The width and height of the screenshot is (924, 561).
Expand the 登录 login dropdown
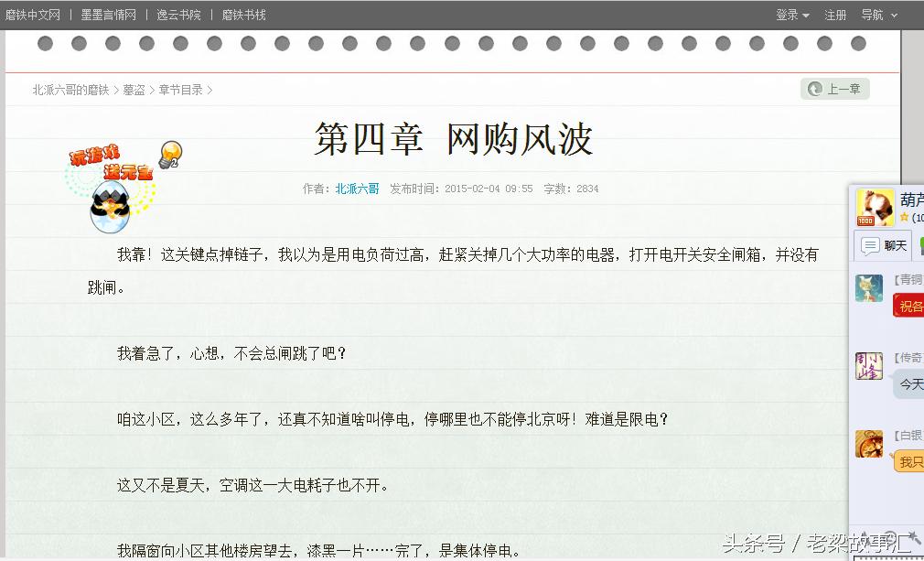[x=790, y=15]
